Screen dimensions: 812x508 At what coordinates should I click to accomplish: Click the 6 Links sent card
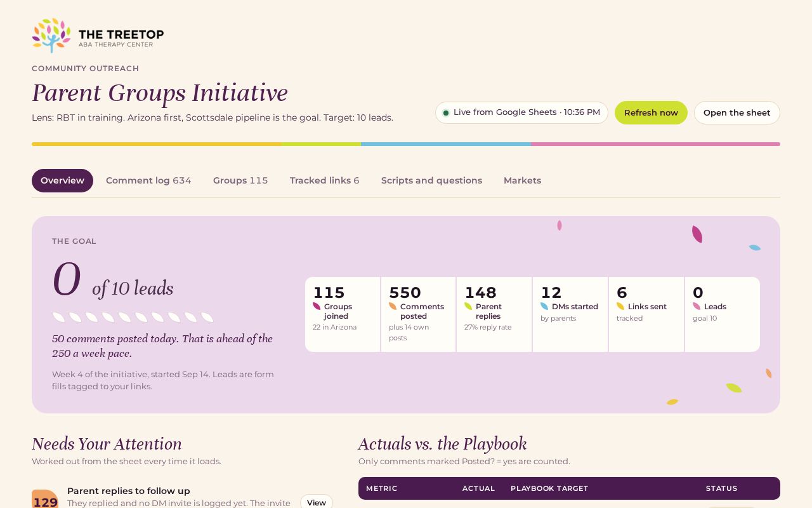click(x=646, y=314)
